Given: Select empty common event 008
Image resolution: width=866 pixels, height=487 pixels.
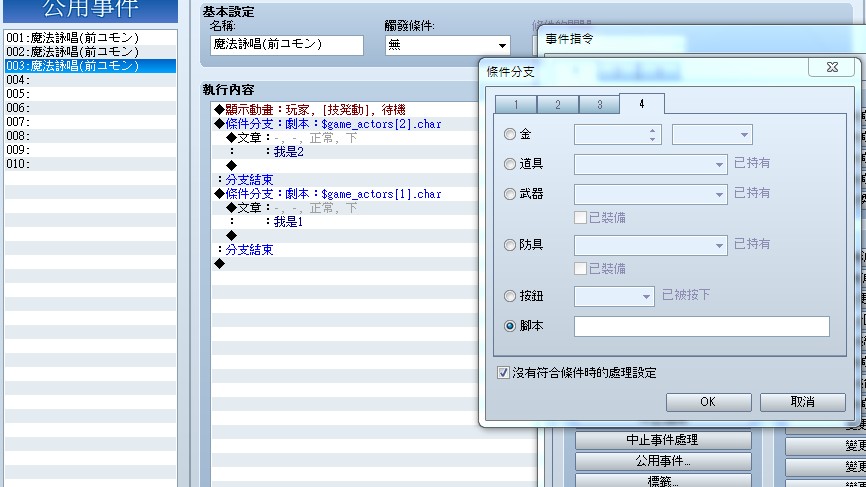Looking at the screenshot, I should pos(91,136).
